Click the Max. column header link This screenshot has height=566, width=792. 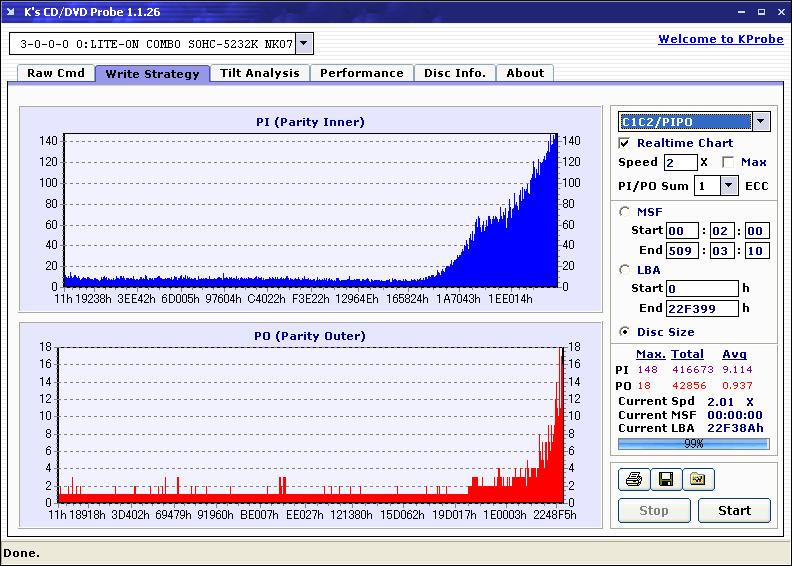click(651, 354)
